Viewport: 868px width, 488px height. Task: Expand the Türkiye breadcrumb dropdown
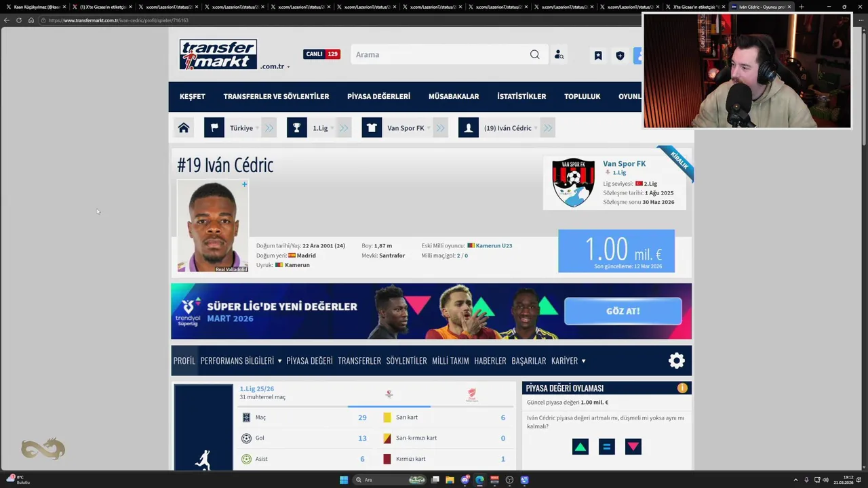tap(257, 128)
